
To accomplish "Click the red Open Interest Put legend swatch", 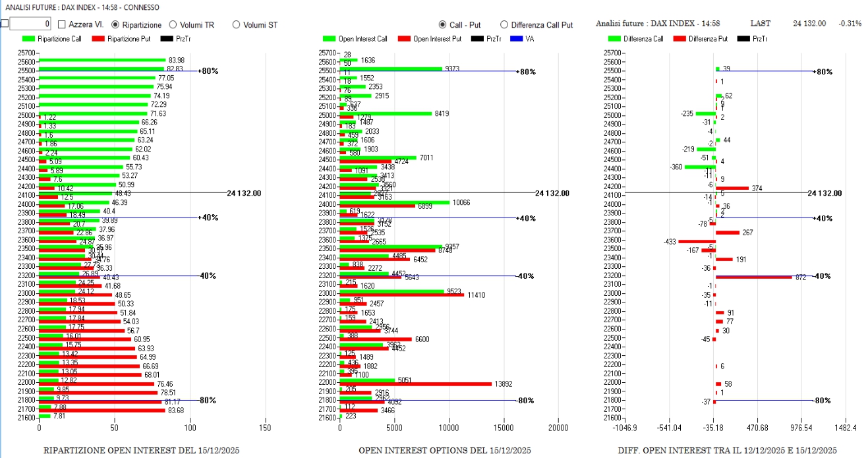I will click(x=405, y=39).
